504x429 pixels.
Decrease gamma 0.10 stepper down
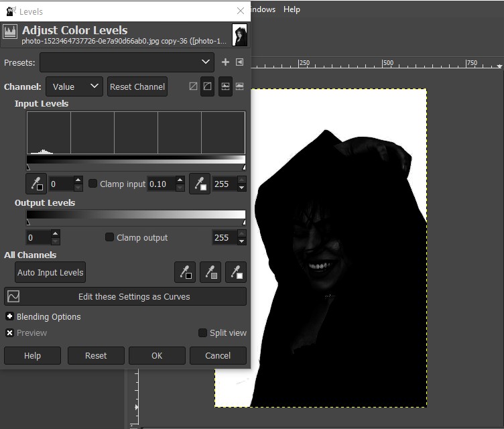tap(180, 188)
